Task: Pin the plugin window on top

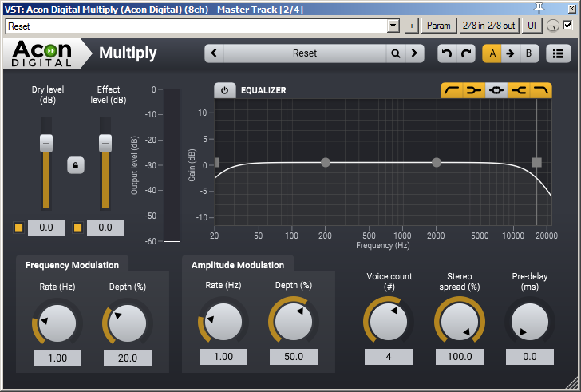Action: click(x=539, y=9)
